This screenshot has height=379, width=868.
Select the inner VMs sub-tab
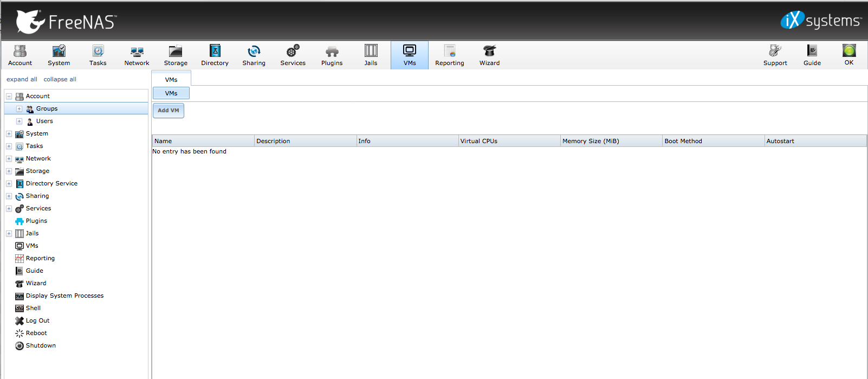[171, 93]
